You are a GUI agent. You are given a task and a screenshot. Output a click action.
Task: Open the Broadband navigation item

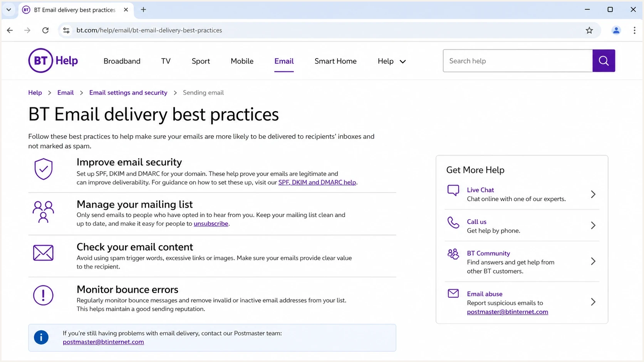[122, 61]
